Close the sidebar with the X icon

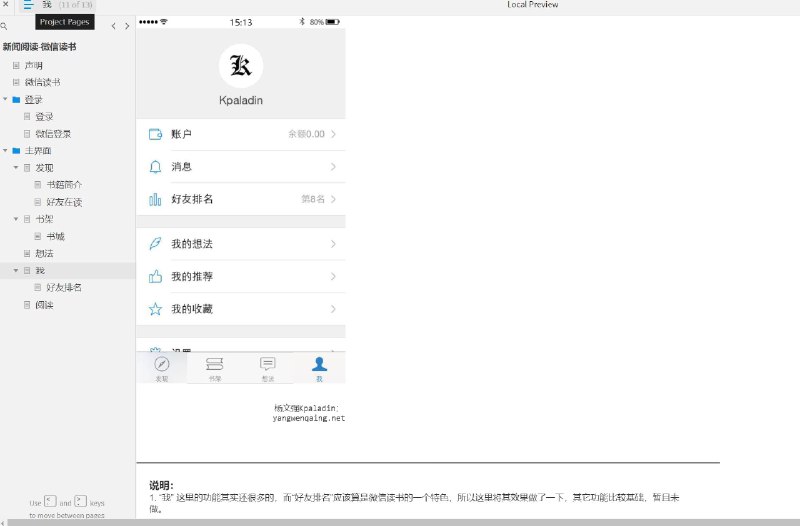pyautogui.click(x=6, y=4)
